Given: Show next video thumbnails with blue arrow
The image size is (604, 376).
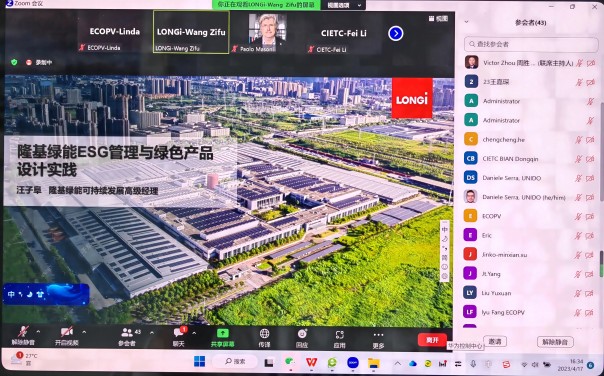Looking at the screenshot, I should click(396, 34).
